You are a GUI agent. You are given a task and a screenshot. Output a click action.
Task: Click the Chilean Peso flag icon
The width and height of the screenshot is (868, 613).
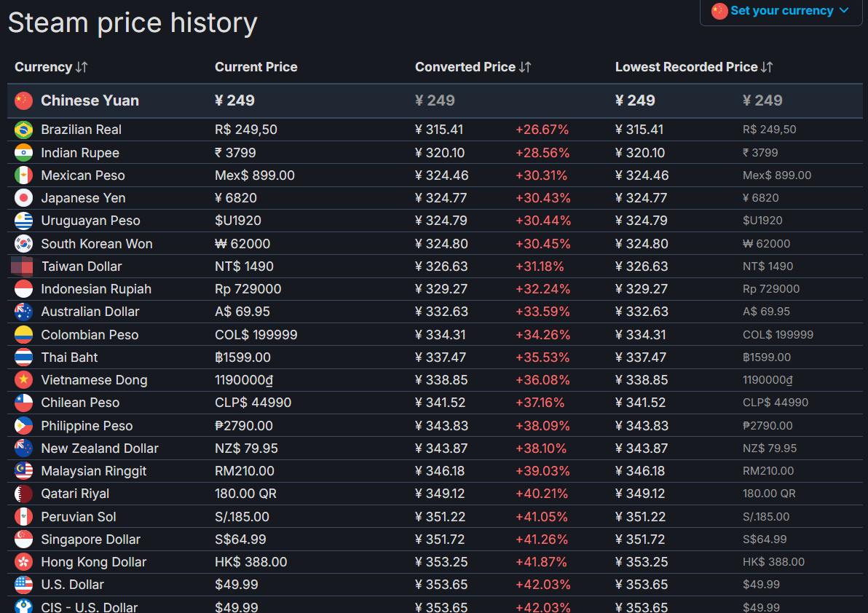coord(23,403)
